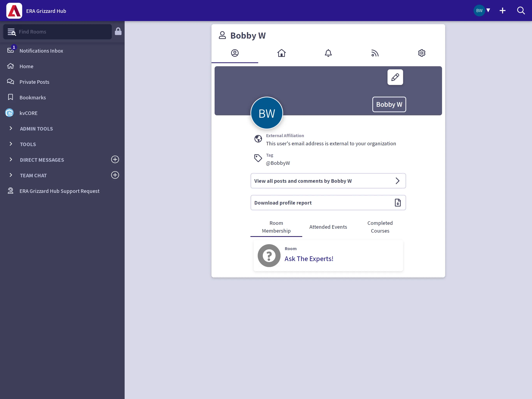Expand Team Chat section
The image size is (532, 399).
11,175
